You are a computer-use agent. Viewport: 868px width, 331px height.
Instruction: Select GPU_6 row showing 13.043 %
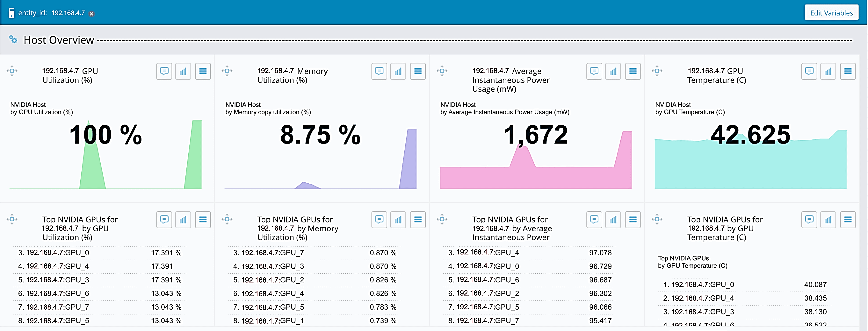pos(100,294)
